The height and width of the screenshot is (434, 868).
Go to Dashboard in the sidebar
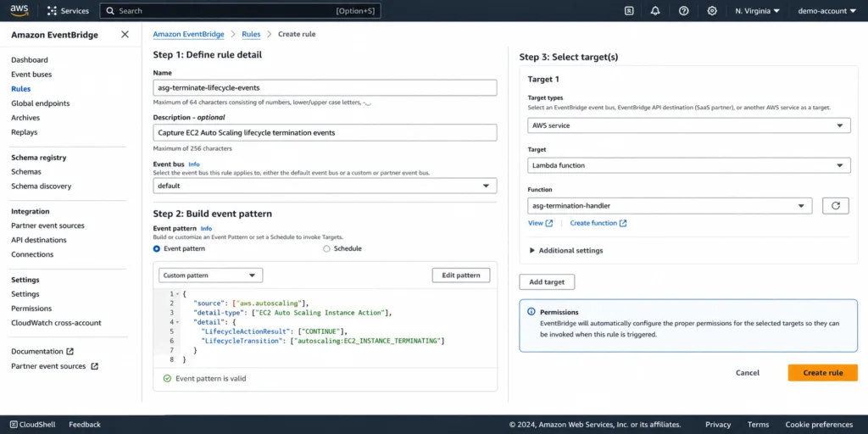[x=30, y=60]
